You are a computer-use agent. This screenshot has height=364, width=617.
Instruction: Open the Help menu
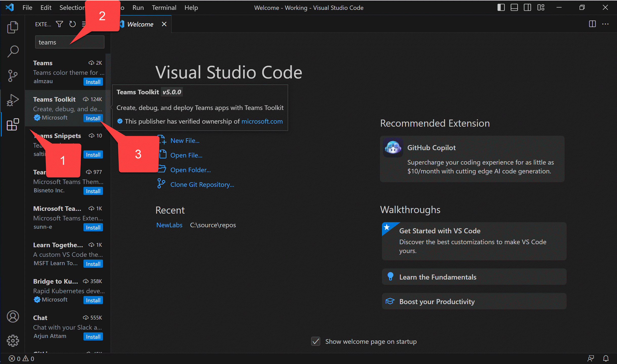point(191,8)
